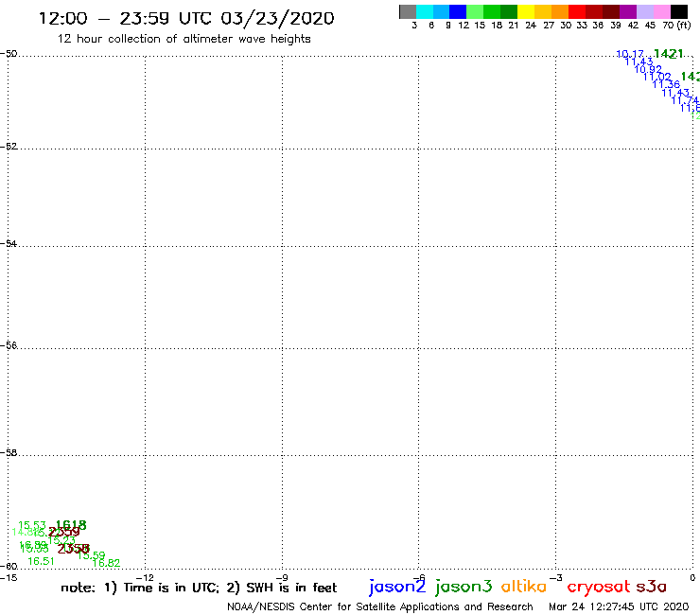Click the '70 (ft)' color scale label
The height and width of the screenshot is (615, 700).
click(x=676, y=26)
